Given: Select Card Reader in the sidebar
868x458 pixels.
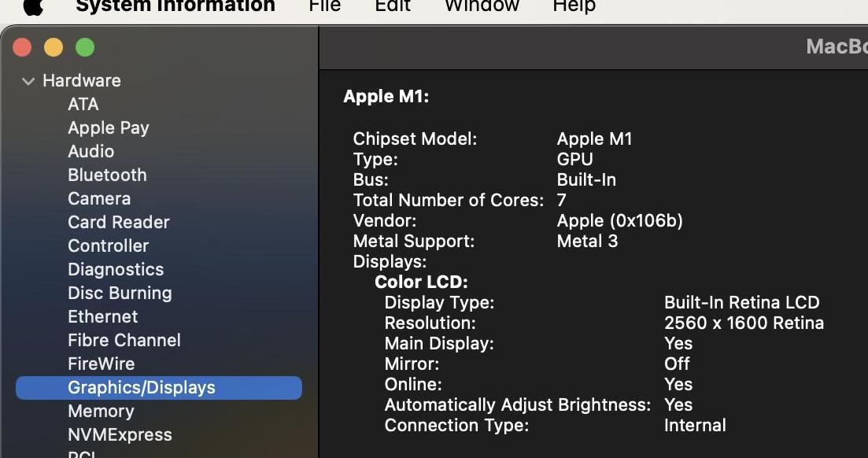Looking at the screenshot, I should coord(119,222).
